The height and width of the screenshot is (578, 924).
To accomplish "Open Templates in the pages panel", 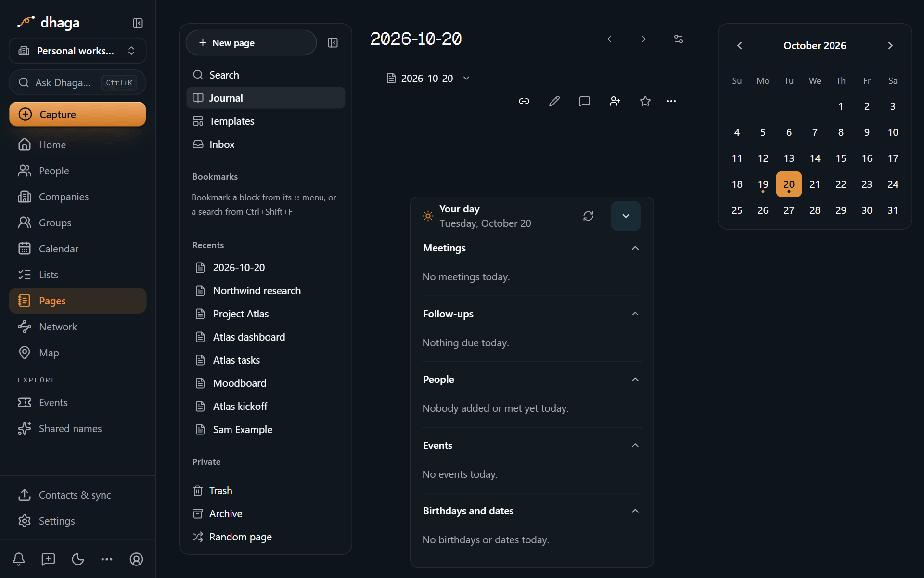I will [x=266, y=121].
